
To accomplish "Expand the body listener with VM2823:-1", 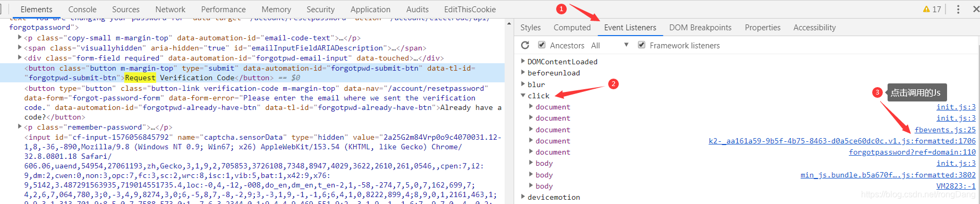I will (531, 186).
